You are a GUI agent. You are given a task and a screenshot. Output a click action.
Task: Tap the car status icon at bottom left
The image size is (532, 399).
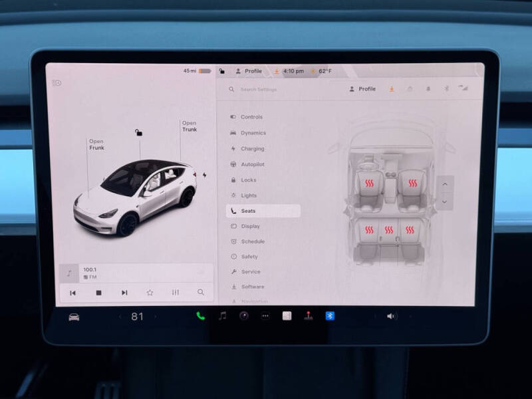click(x=72, y=318)
